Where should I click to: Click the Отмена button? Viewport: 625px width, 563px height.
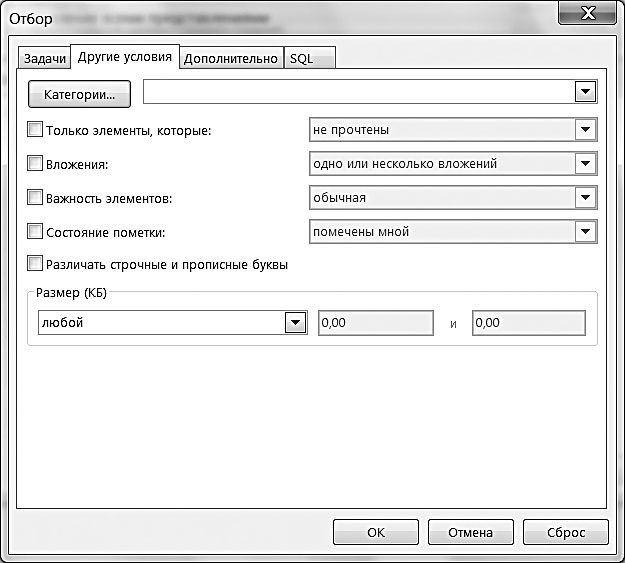tap(471, 532)
